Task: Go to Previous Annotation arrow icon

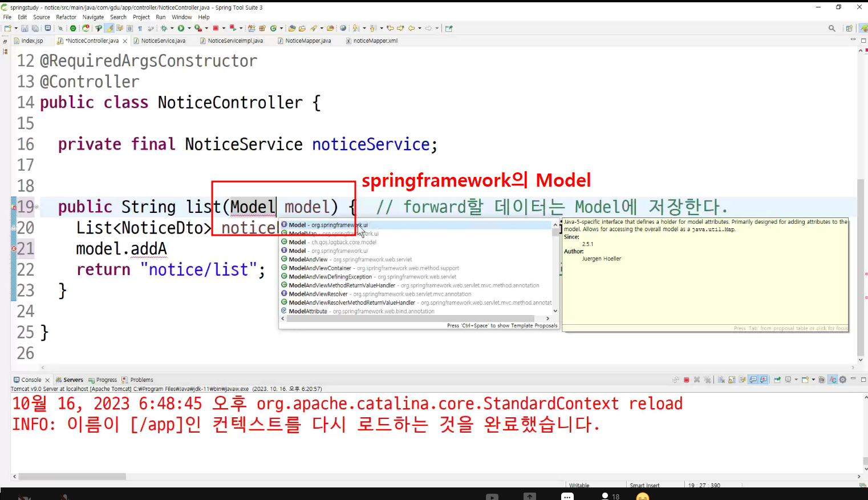Action: click(x=372, y=28)
